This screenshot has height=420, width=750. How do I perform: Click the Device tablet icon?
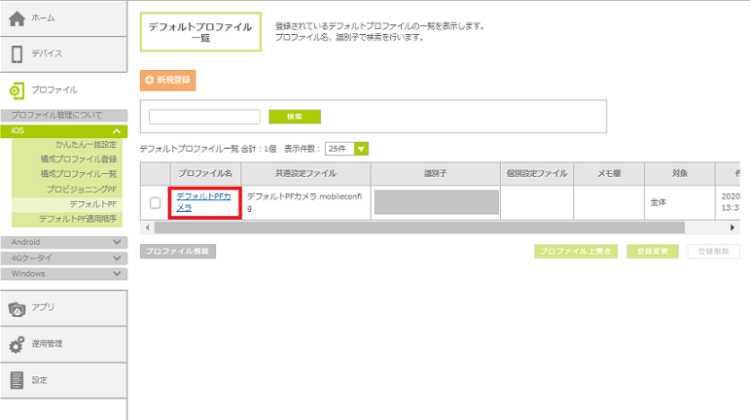pyautogui.click(x=17, y=54)
